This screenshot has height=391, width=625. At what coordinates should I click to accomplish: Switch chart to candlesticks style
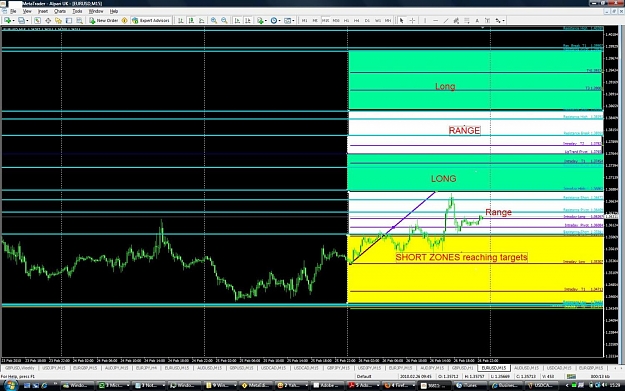191,20
